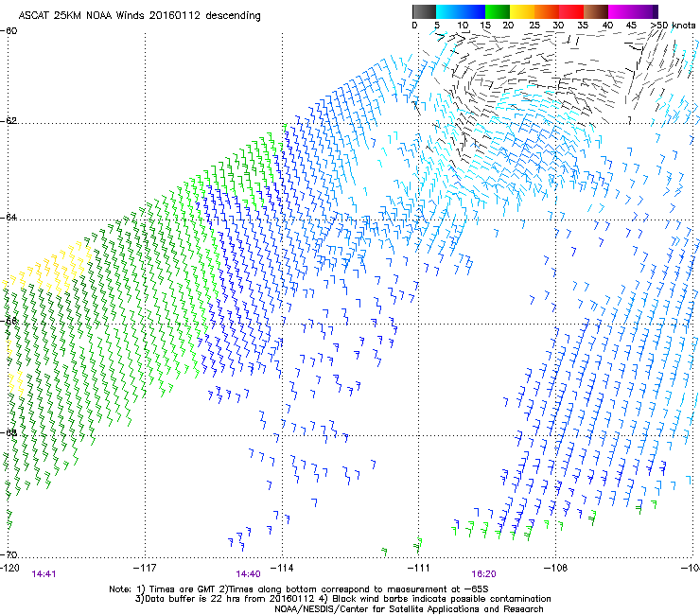Click the orange 25-30 knots color swatch

pyautogui.click(x=547, y=11)
